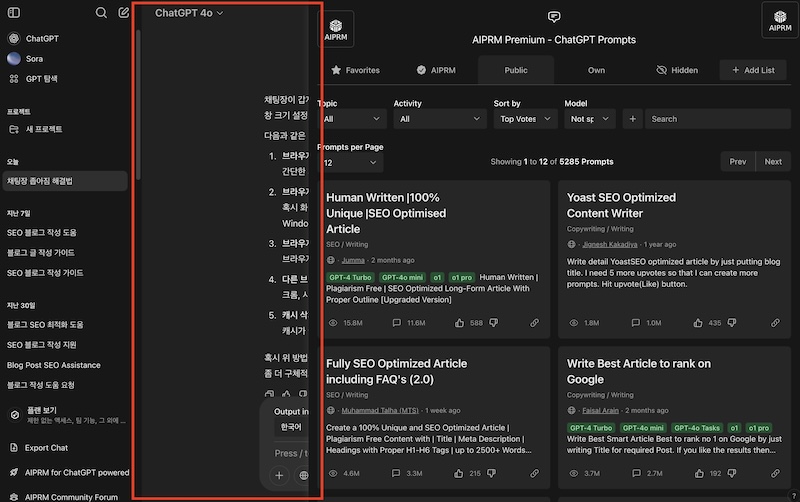
Task: Click chat bubble icon above AIPRM title
Action: click(554, 17)
